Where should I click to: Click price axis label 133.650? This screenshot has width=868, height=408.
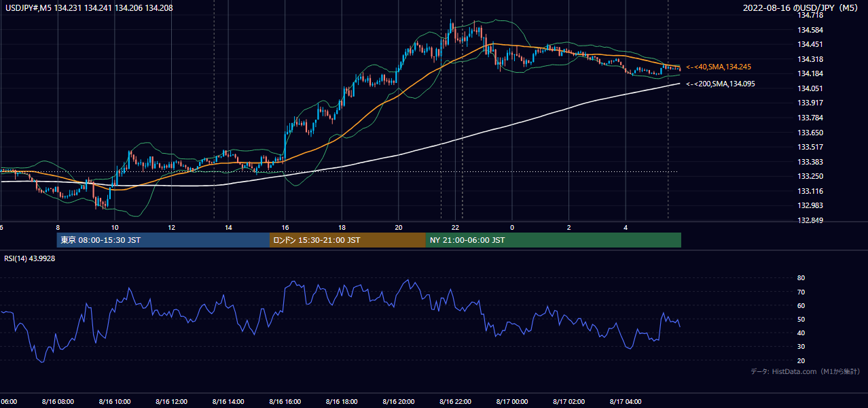pyautogui.click(x=811, y=133)
